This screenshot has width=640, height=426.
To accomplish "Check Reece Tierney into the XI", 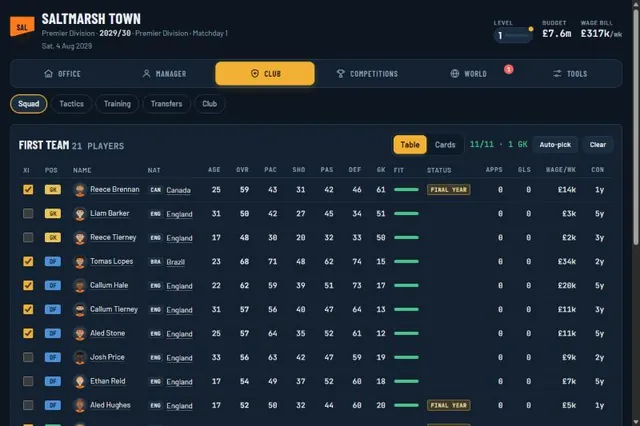I will coord(28,237).
